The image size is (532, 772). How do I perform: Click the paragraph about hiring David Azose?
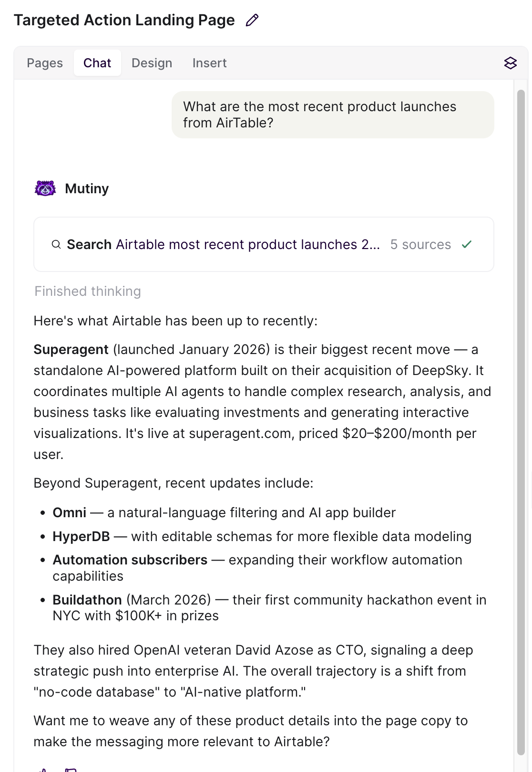coord(253,671)
